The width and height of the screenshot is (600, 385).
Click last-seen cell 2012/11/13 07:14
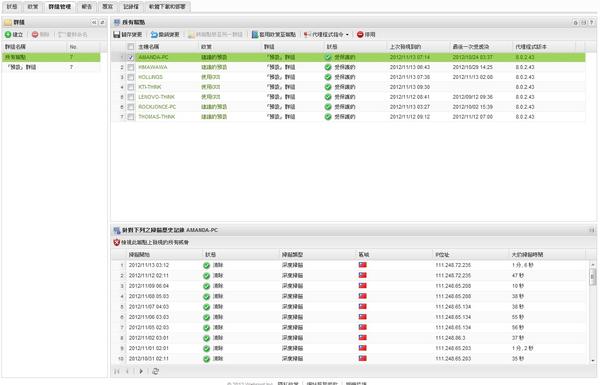tap(409, 57)
